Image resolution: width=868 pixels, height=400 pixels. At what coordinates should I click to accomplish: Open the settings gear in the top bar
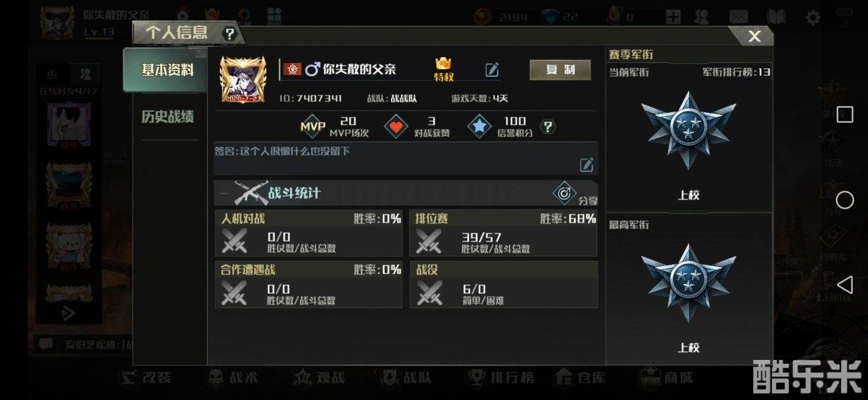coord(813,17)
